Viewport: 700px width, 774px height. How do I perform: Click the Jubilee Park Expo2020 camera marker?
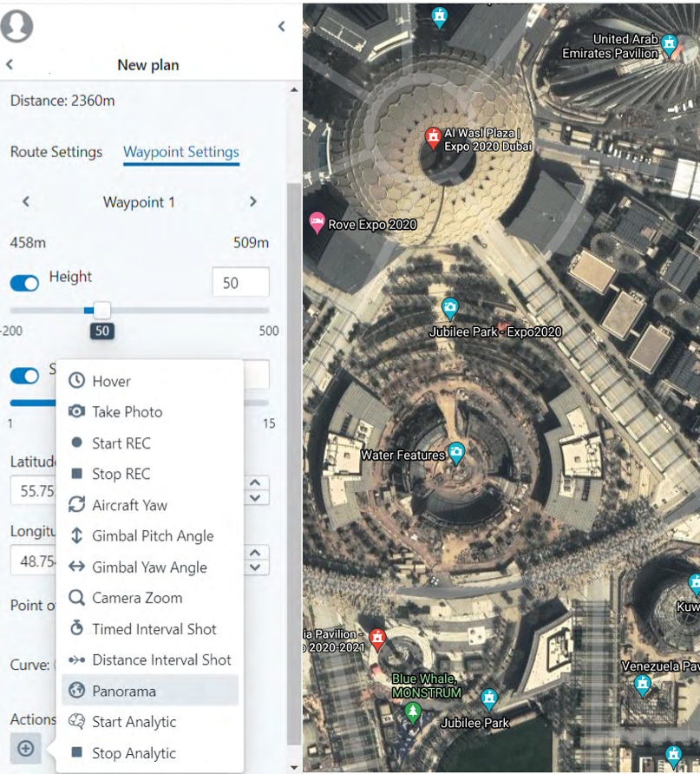coord(449,308)
